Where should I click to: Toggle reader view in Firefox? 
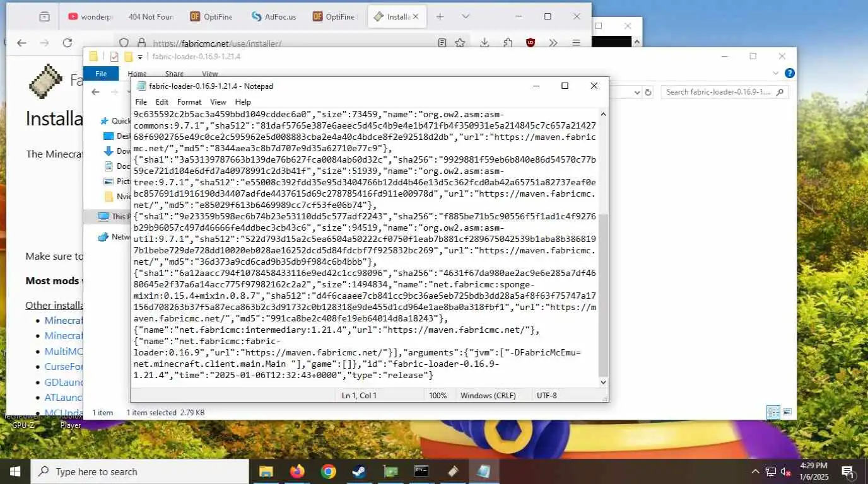442,43
